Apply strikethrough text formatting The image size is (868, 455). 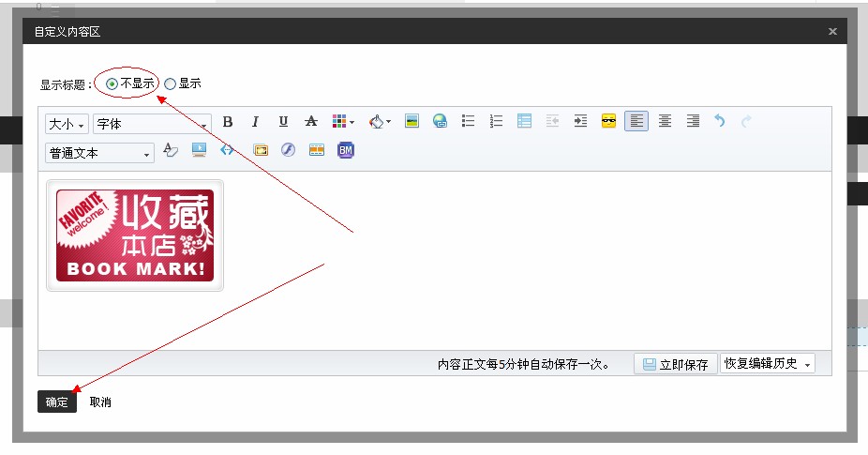point(311,122)
